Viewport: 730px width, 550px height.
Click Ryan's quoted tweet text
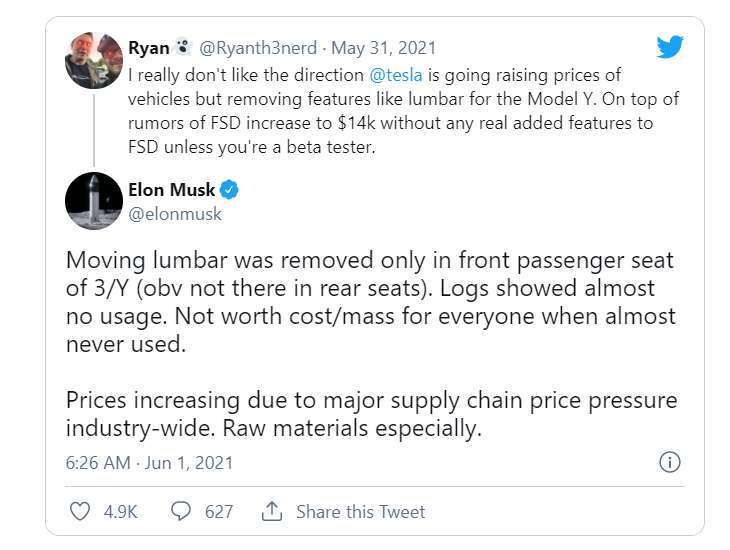click(403, 111)
